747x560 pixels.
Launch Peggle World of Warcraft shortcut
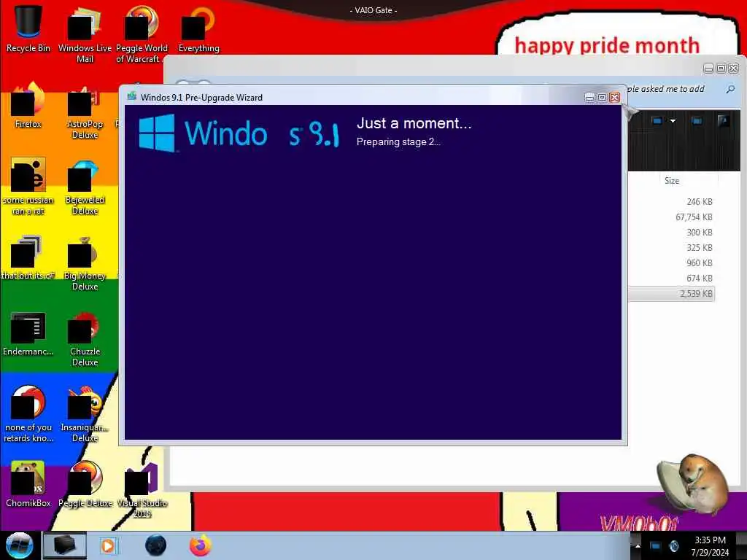click(142, 34)
